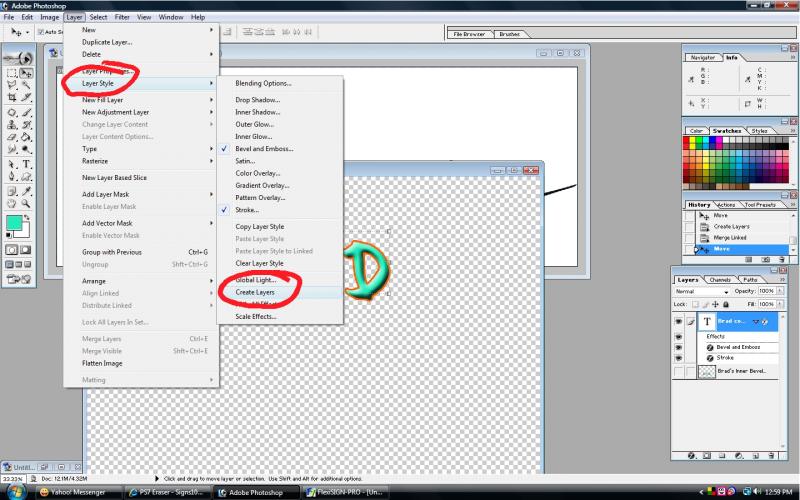
Task: Toggle the Auto Select Layer checkbox
Action: pos(41,32)
